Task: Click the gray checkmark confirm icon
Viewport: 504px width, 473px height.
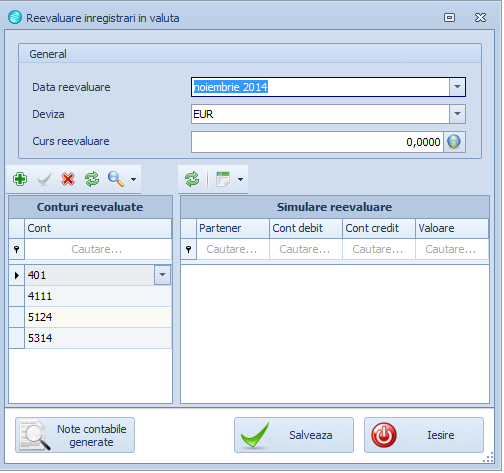Action: [x=44, y=179]
